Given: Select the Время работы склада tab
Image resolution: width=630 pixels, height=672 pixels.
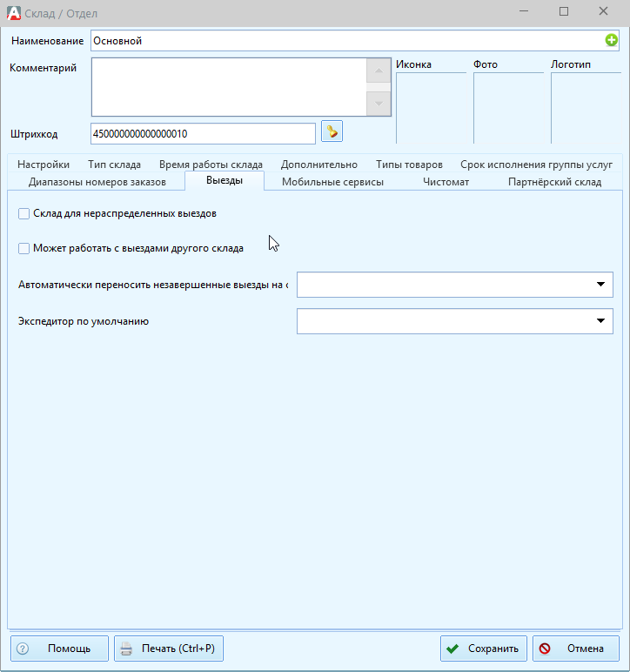Looking at the screenshot, I should tap(211, 165).
